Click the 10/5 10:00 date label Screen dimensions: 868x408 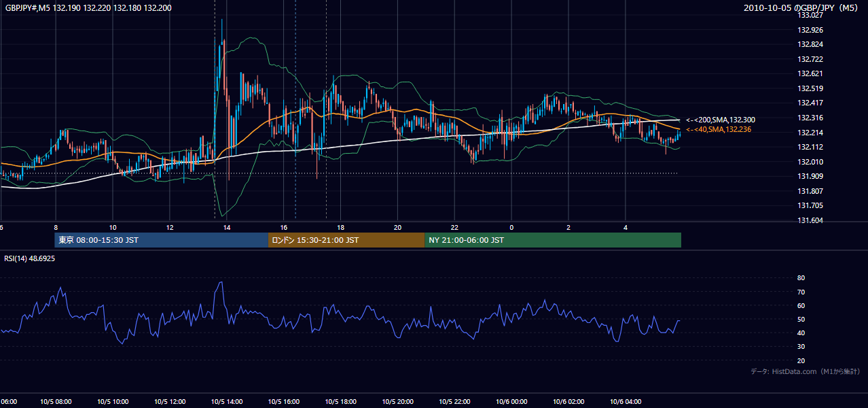pyautogui.click(x=113, y=402)
